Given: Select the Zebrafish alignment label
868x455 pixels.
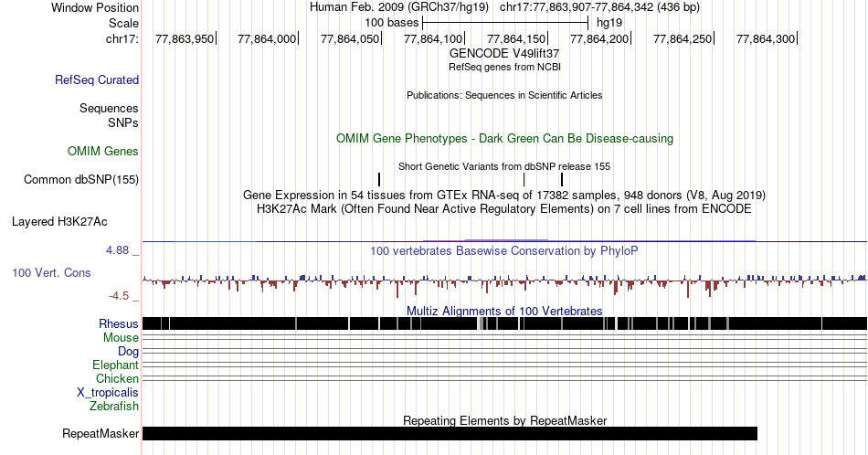Looking at the screenshot, I should point(114,406).
